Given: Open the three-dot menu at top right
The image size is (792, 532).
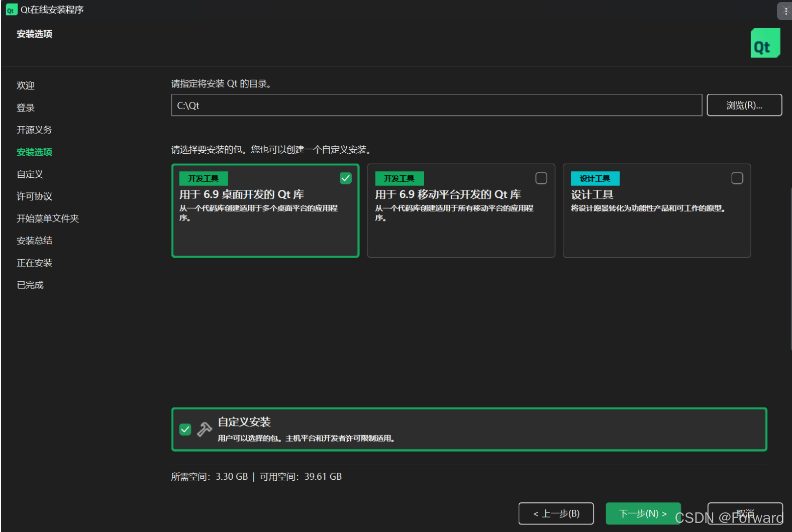Looking at the screenshot, I should pos(785,11).
